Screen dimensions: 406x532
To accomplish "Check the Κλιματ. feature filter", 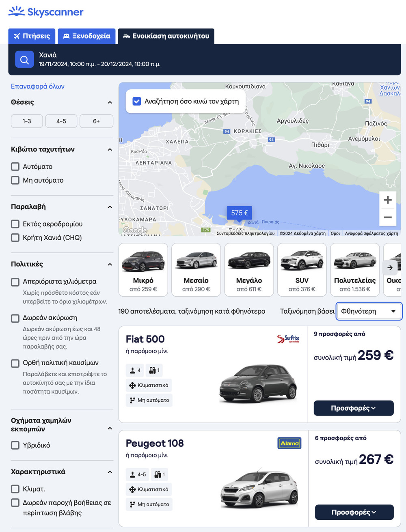I will click(x=15, y=489).
